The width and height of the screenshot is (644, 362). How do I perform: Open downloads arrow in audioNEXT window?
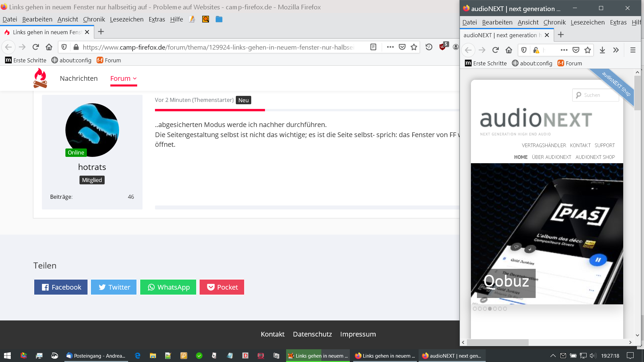tap(602, 50)
